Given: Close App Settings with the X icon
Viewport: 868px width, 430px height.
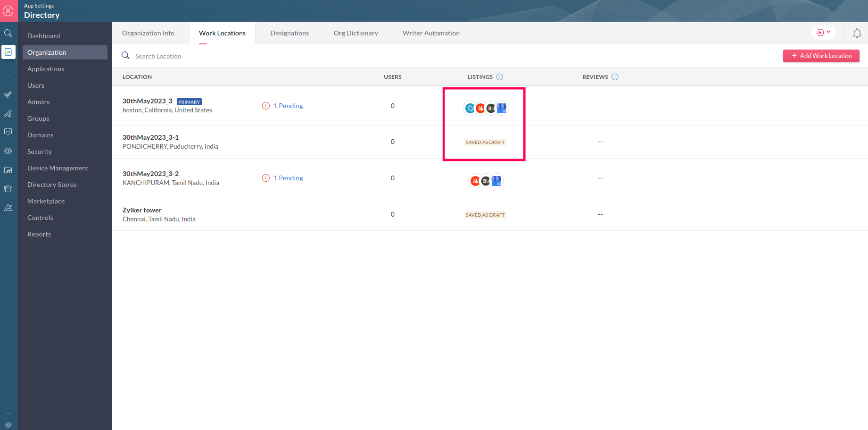Looking at the screenshot, I should point(8,11).
